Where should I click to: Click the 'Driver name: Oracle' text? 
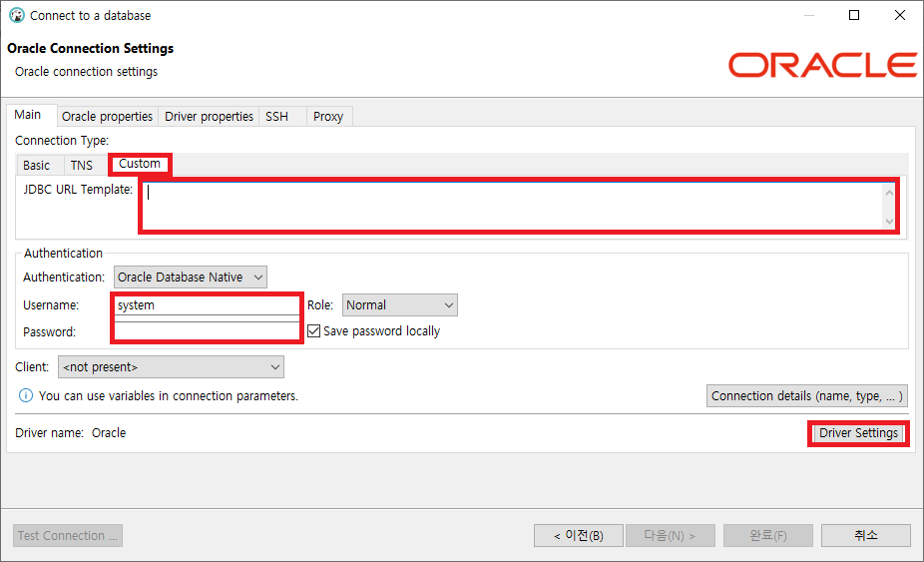point(71,433)
